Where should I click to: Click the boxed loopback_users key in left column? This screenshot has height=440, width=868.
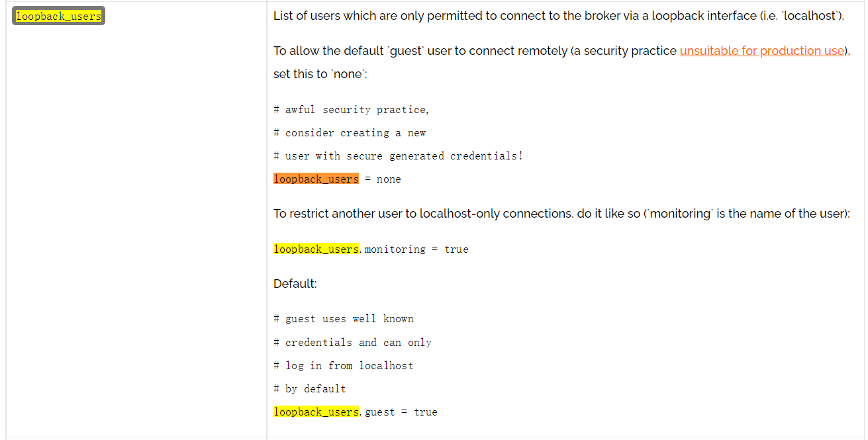[58, 16]
